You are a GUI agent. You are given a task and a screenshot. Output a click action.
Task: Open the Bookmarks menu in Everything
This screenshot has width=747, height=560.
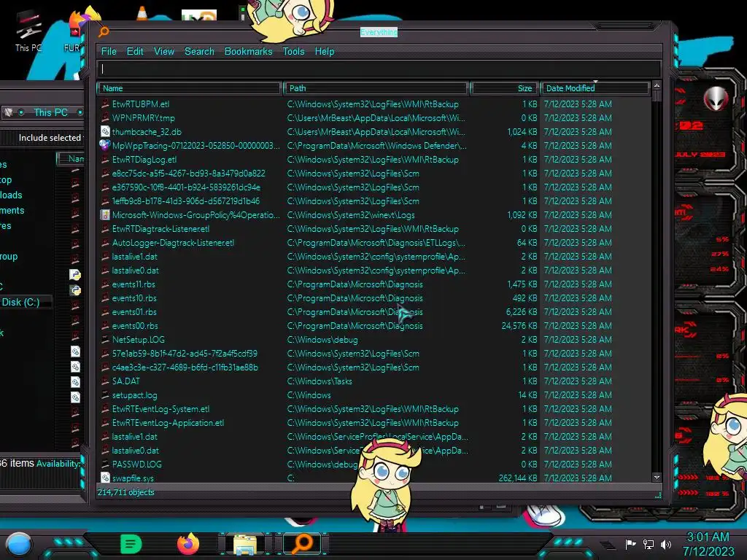(x=248, y=52)
